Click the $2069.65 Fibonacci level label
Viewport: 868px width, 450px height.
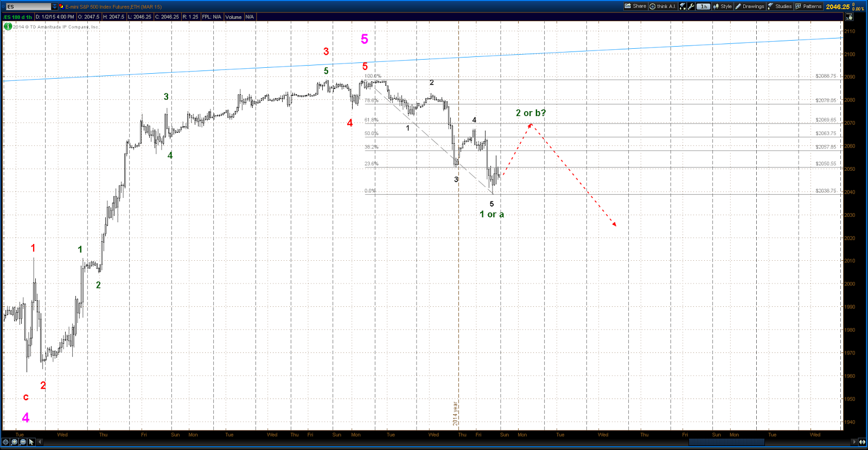[x=826, y=120]
